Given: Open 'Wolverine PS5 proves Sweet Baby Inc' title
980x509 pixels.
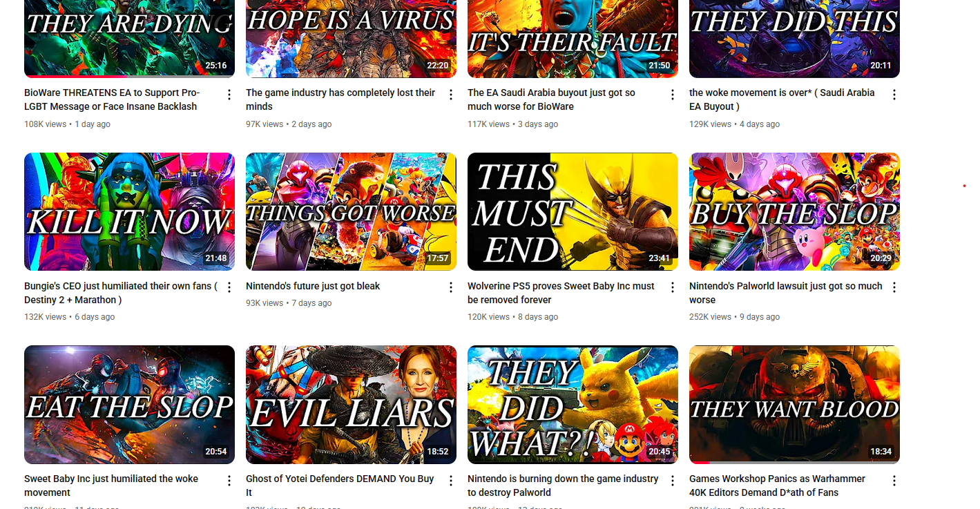Looking at the screenshot, I should pos(561,293).
